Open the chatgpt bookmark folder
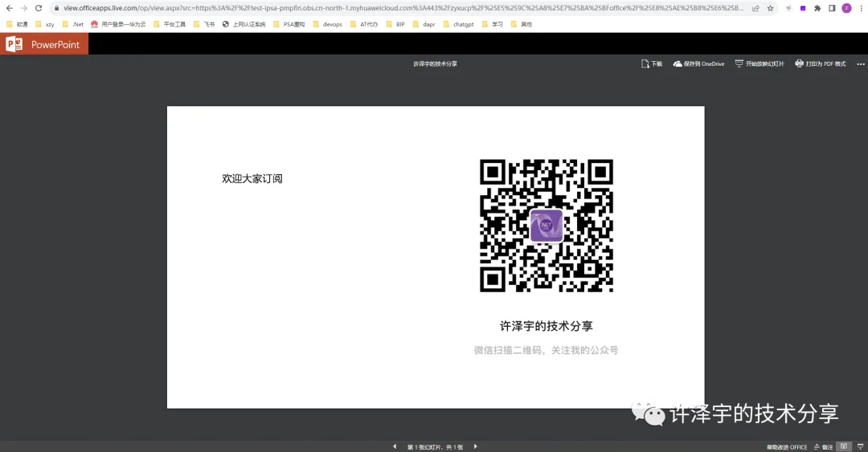The image size is (868, 452). click(x=458, y=24)
